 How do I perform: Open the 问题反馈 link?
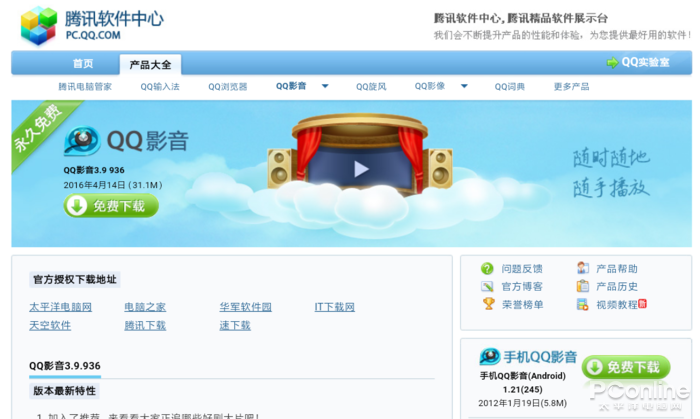click(x=522, y=269)
